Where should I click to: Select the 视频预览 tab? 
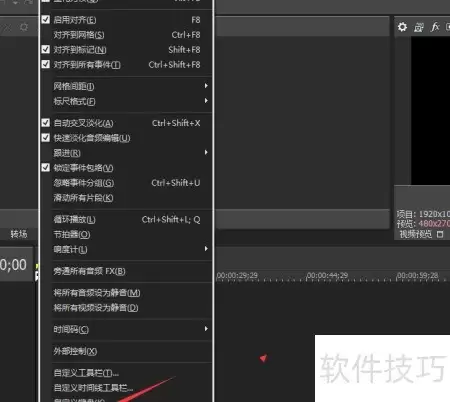pos(416,234)
